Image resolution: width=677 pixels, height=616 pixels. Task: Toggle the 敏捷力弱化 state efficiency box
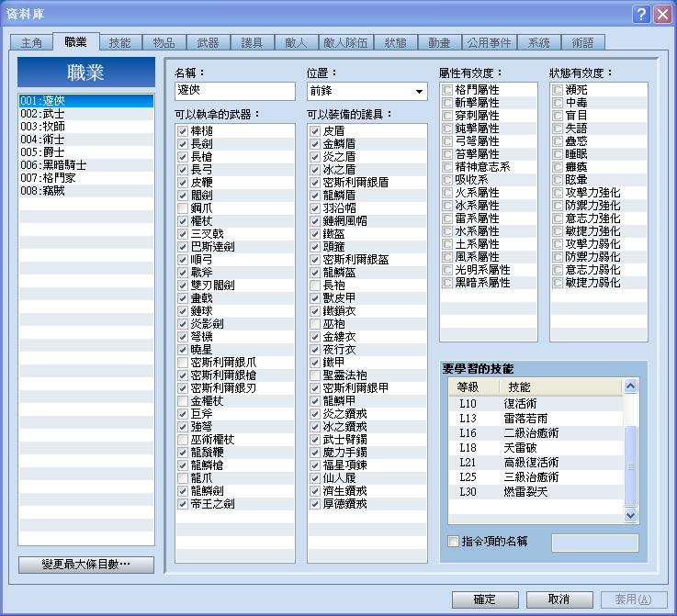558,283
